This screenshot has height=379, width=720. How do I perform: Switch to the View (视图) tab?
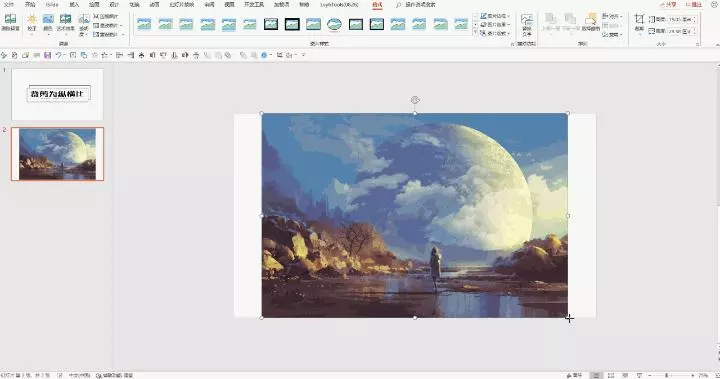(x=229, y=5)
